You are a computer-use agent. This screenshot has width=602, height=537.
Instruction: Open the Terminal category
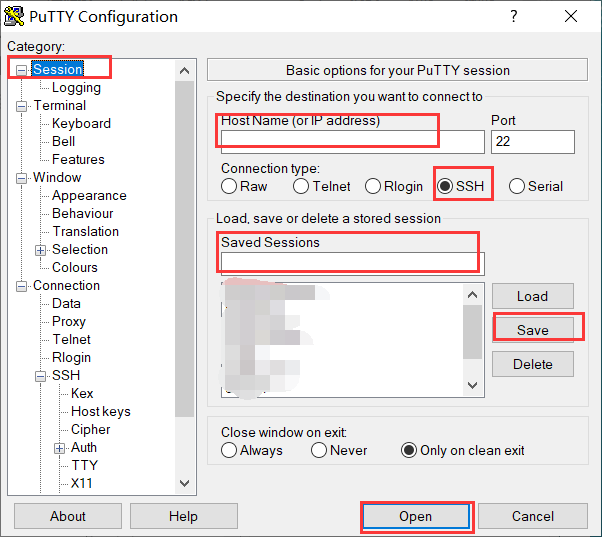[60, 105]
